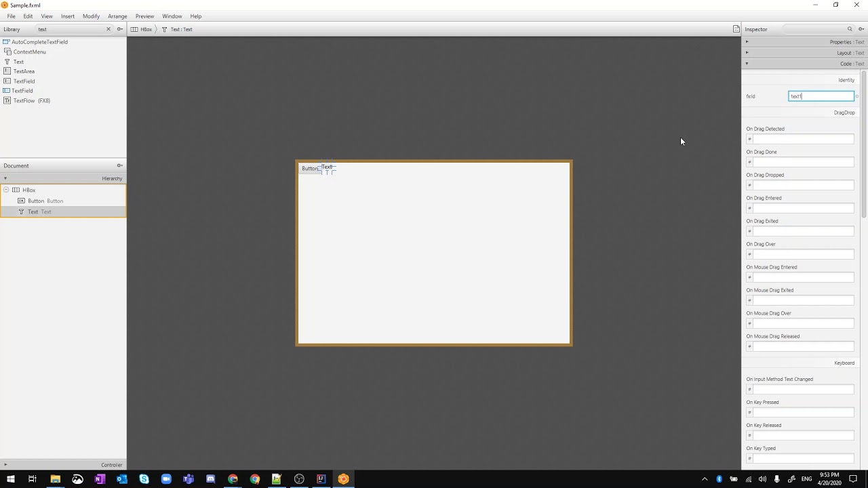Select the Button node in hierarchy
This screenshot has width=868, height=488.
click(x=63, y=201)
